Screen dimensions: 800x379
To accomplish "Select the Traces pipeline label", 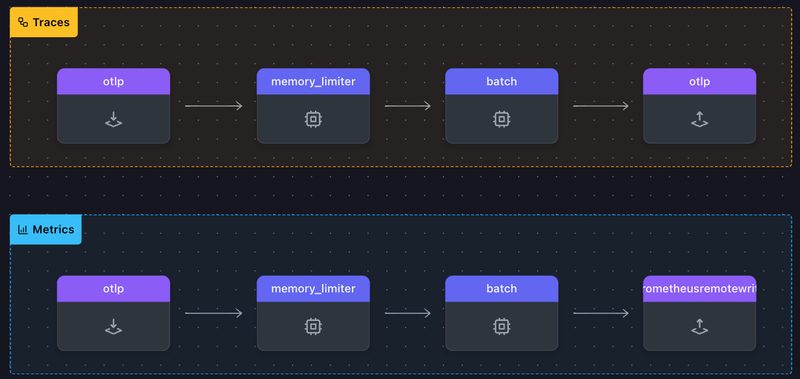I will (44, 22).
